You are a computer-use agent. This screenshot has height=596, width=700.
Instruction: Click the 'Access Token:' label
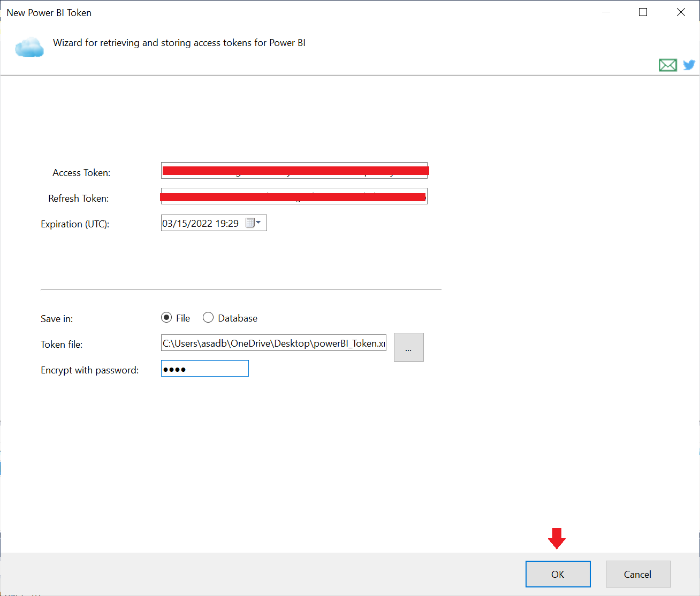click(81, 173)
